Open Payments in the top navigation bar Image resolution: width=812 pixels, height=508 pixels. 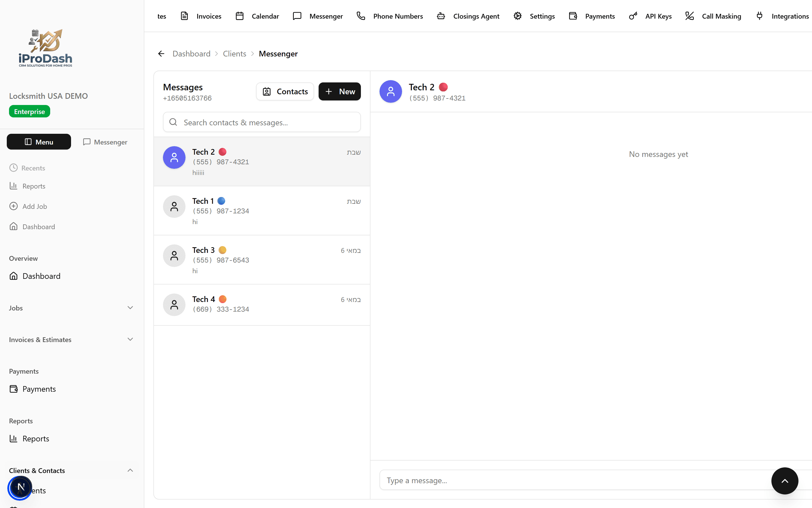(x=592, y=16)
